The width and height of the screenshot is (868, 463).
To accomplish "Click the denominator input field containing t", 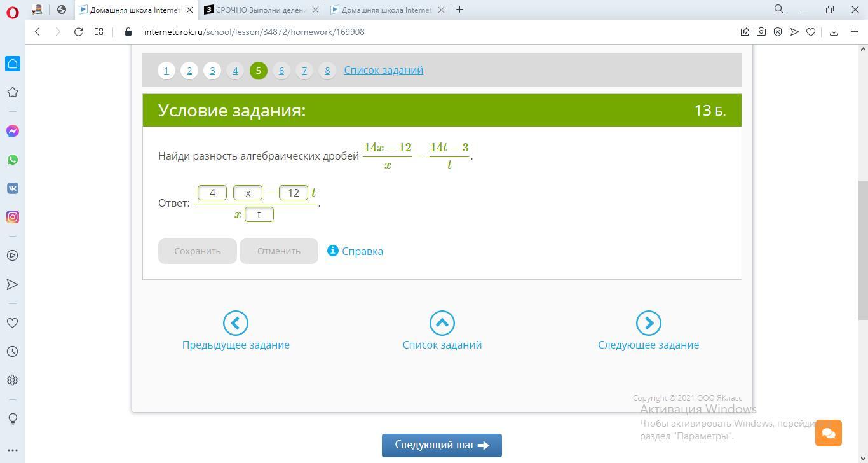I will click(259, 214).
